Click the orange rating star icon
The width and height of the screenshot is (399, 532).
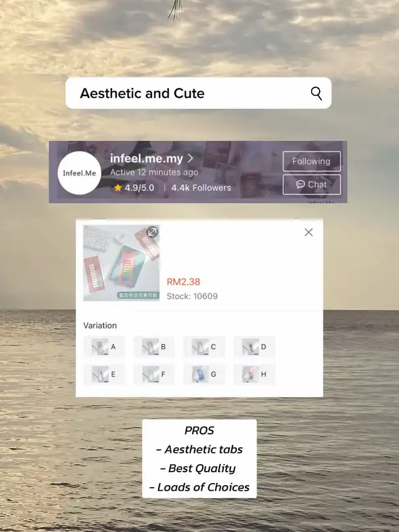[x=118, y=188]
